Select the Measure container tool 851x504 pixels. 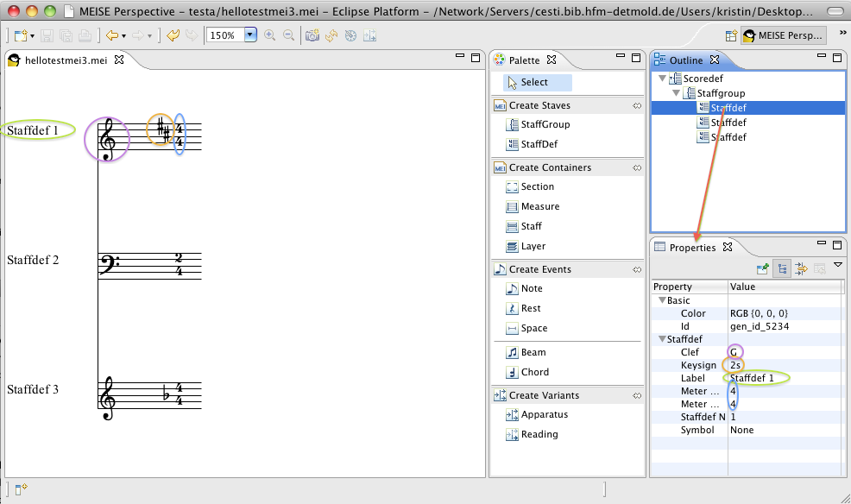coord(539,206)
